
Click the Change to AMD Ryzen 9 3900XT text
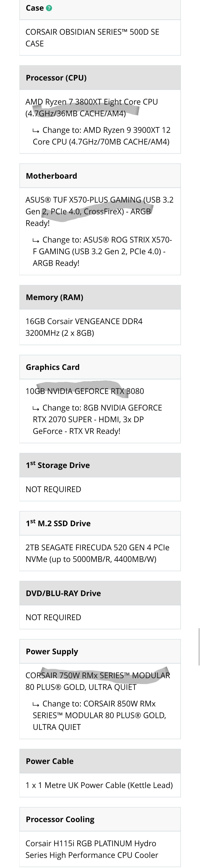tap(101, 136)
